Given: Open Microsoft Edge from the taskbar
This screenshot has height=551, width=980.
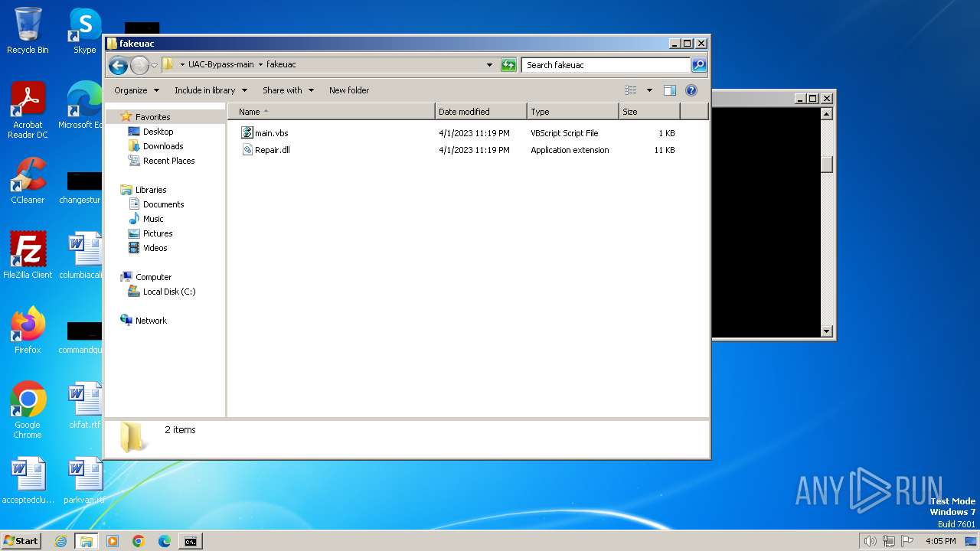Looking at the screenshot, I should [165, 541].
